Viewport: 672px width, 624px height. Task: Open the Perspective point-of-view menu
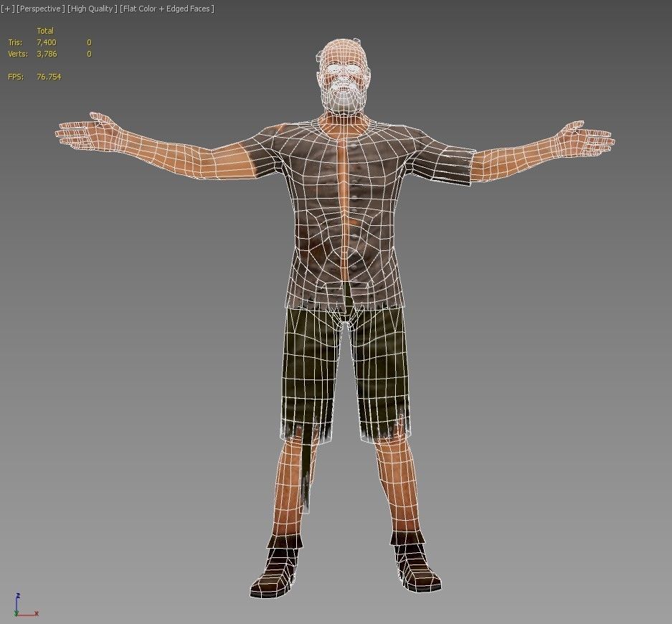coord(40,9)
